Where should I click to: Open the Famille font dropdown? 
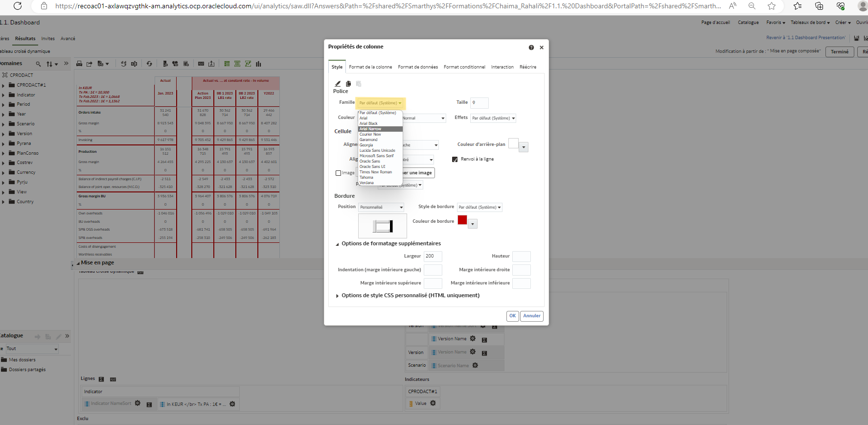380,103
